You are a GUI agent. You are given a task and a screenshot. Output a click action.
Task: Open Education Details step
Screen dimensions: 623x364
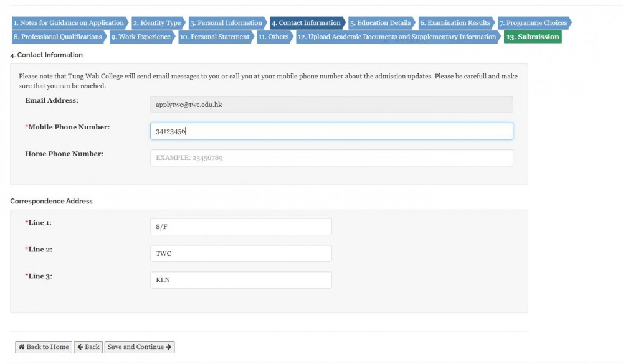[x=381, y=23]
